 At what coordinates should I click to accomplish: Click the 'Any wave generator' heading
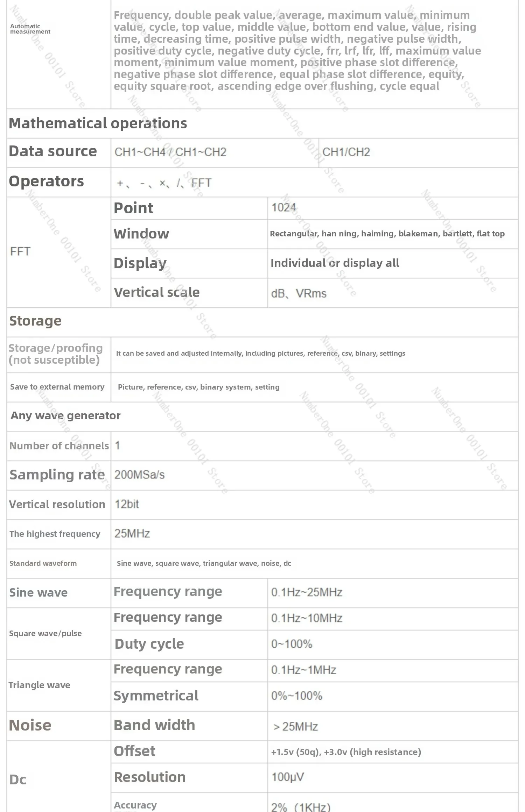click(x=65, y=415)
